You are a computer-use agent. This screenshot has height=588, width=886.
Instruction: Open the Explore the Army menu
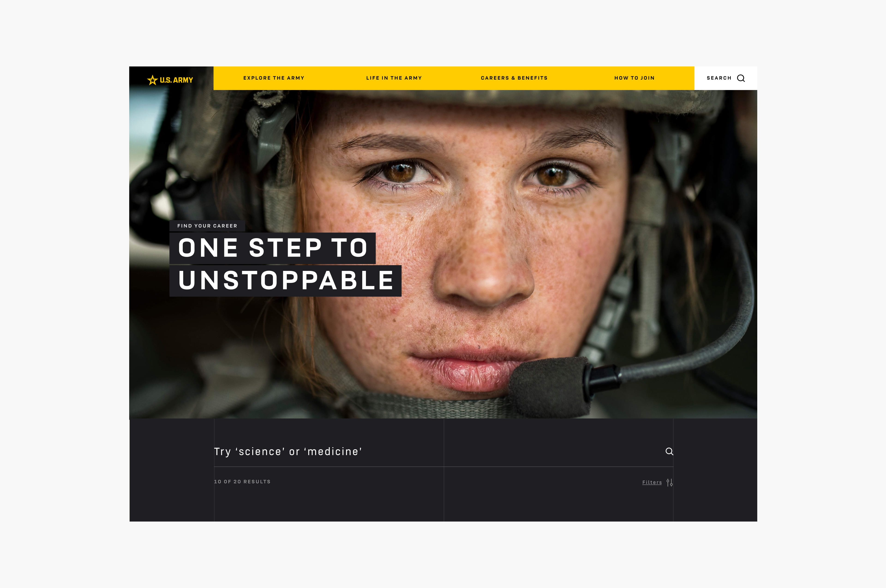pyautogui.click(x=274, y=78)
